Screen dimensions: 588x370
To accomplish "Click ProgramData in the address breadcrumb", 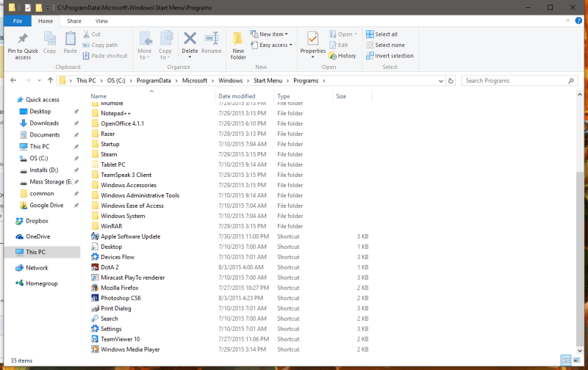I will (x=154, y=81).
